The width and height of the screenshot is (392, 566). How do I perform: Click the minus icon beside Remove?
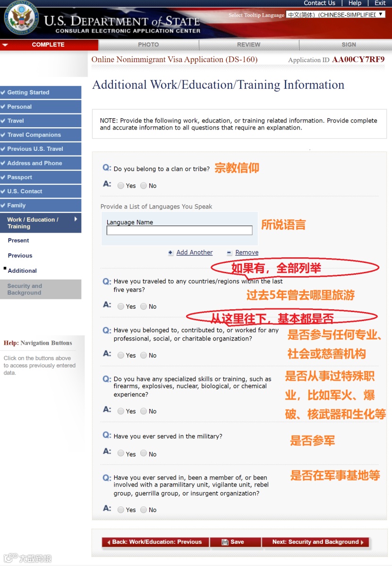click(230, 253)
